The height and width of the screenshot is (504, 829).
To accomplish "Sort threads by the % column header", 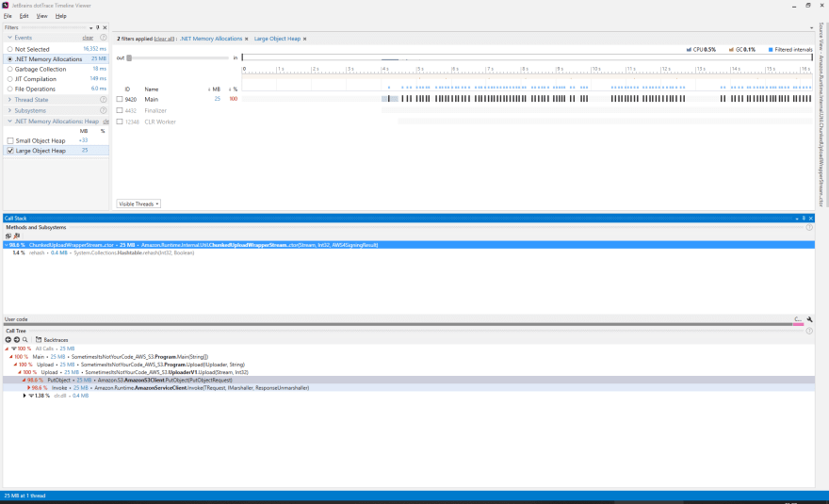I will click(x=234, y=89).
